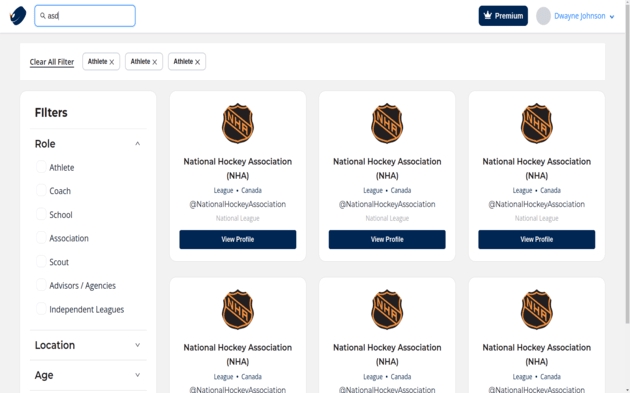Open the Dwayne Johnson user menu arrow
The height and width of the screenshot is (393, 630).
(x=612, y=17)
